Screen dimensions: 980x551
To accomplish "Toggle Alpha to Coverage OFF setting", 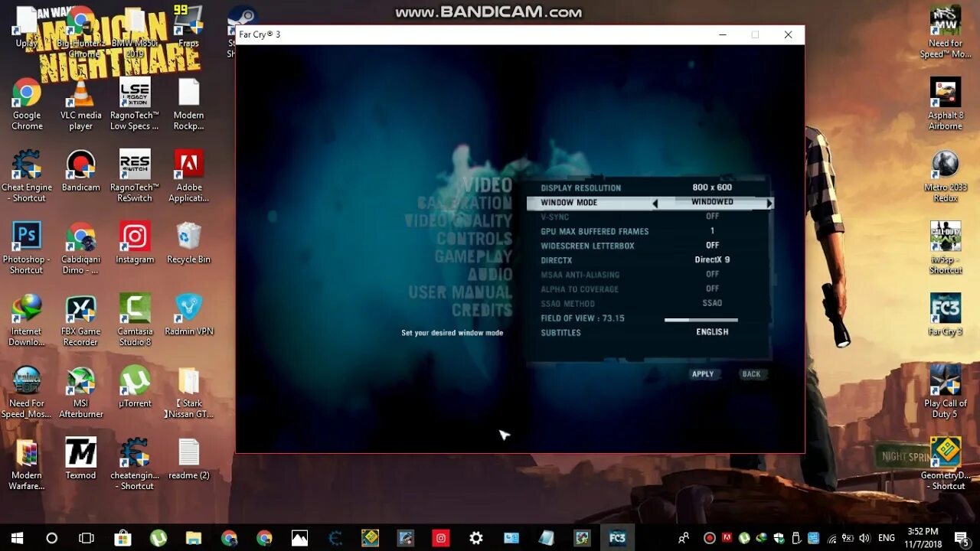I will click(x=712, y=289).
